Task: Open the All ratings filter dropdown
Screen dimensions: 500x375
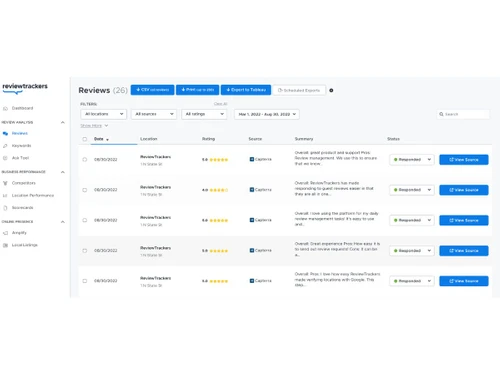Action: coord(204,114)
